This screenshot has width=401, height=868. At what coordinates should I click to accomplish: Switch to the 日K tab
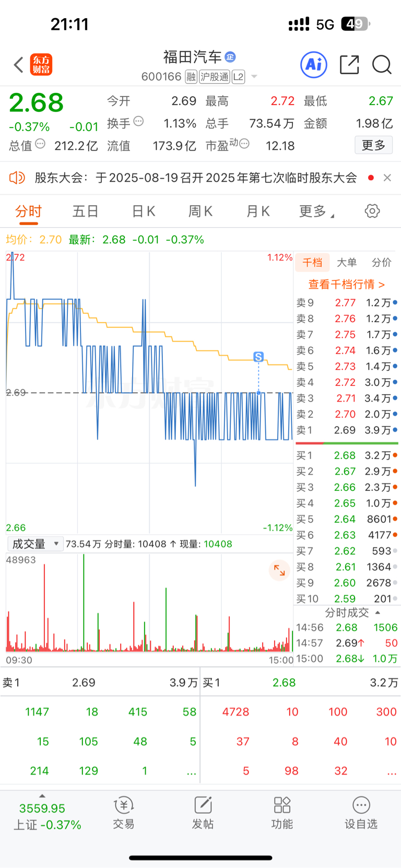point(143,212)
